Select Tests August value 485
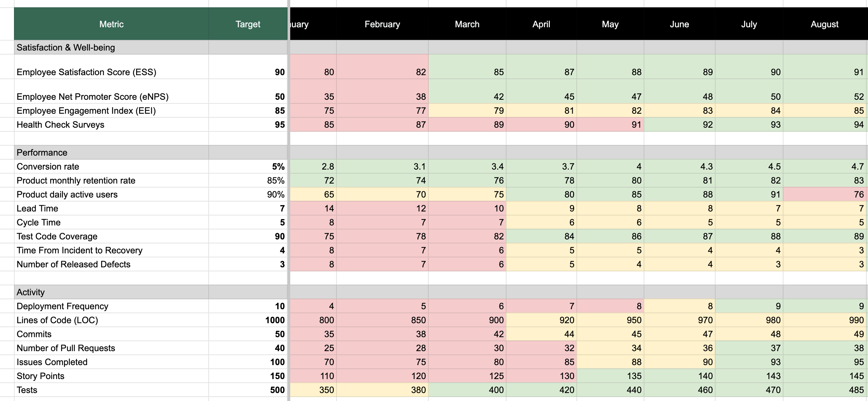The width and height of the screenshot is (868, 401). [x=824, y=390]
